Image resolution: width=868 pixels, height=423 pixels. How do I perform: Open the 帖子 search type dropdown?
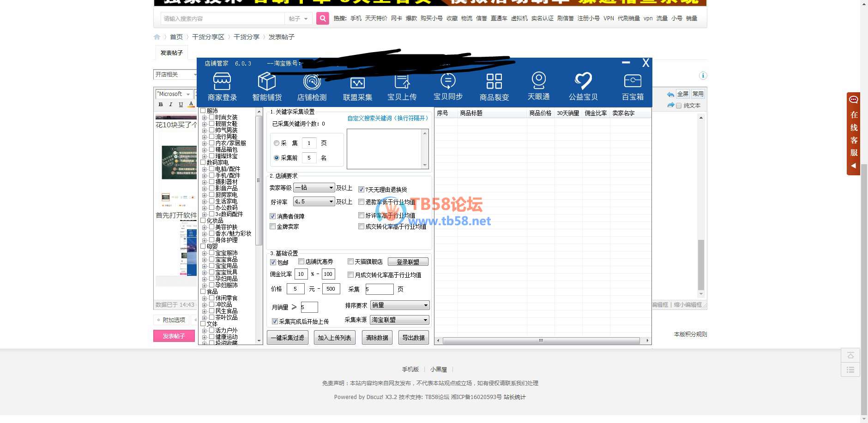[298, 18]
